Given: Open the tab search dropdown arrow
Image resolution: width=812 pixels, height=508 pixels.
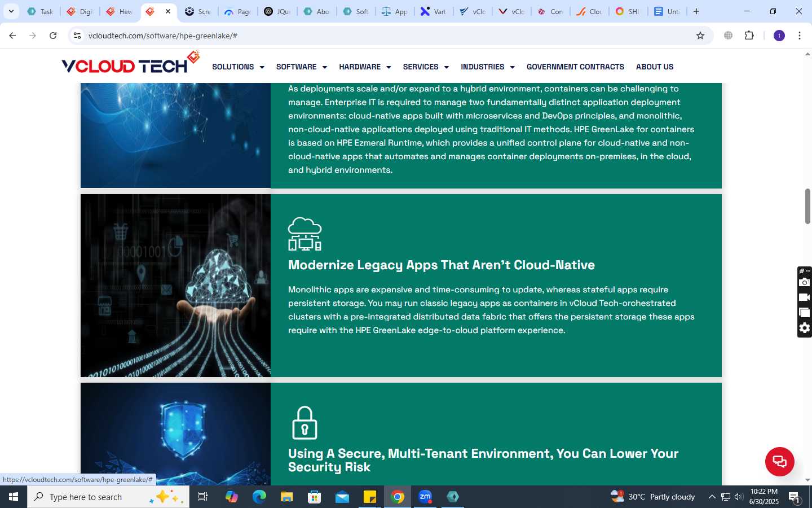Looking at the screenshot, I should pos(11,11).
